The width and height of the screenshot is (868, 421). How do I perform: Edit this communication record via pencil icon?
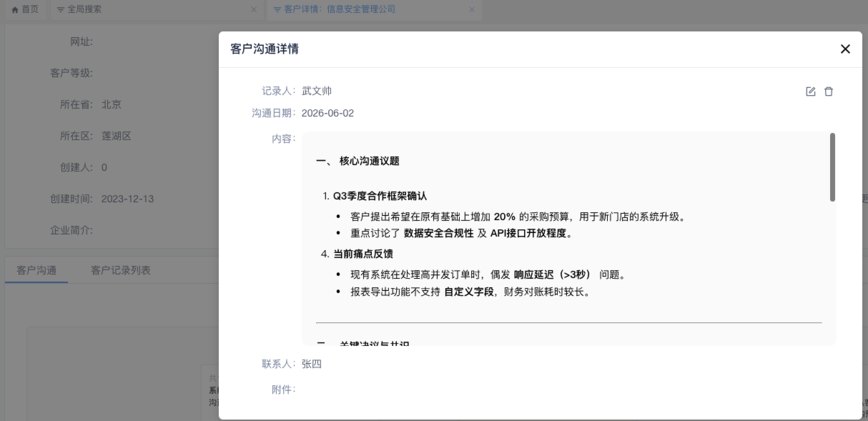click(x=811, y=91)
